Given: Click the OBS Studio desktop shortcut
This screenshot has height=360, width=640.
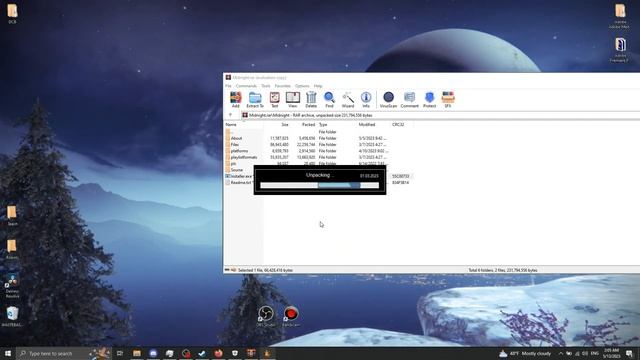Looking at the screenshot, I should [266, 316].
